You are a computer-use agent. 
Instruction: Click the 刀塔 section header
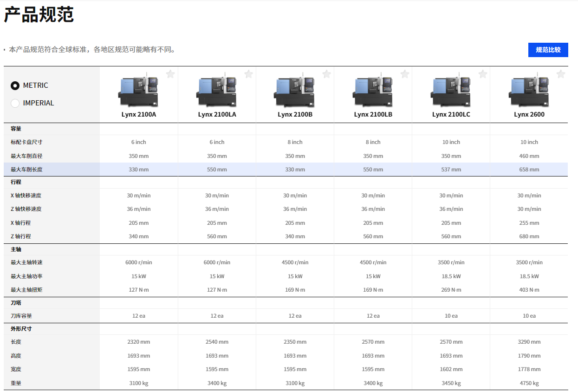(16, 303)
